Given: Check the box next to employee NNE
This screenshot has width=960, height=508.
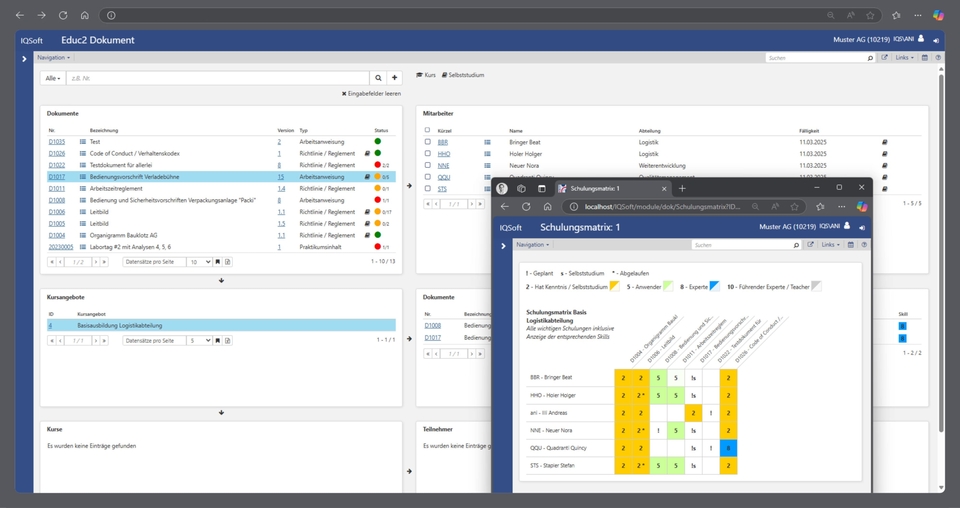Looking at the screenshot, I should click(428, 165).
